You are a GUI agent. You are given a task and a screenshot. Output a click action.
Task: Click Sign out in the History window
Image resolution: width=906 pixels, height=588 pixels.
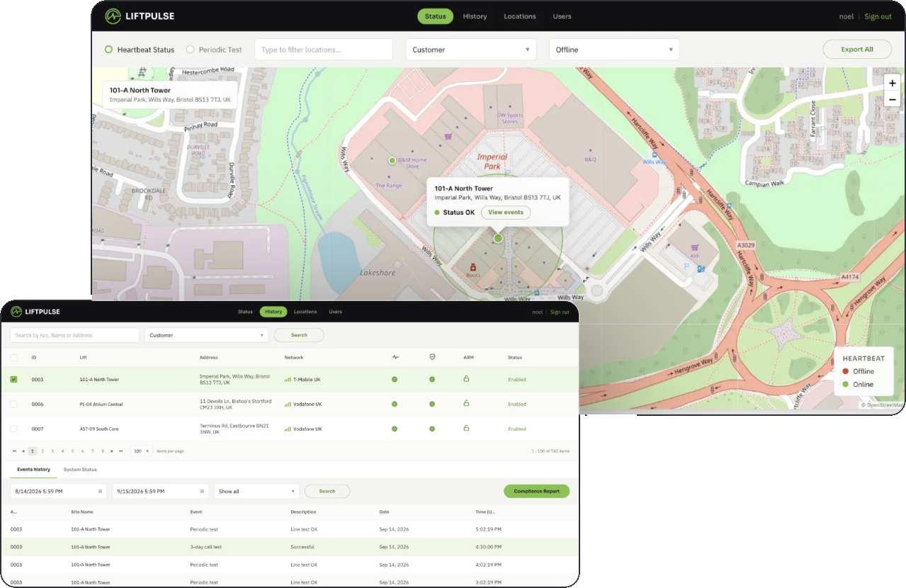tap(560, 312)
